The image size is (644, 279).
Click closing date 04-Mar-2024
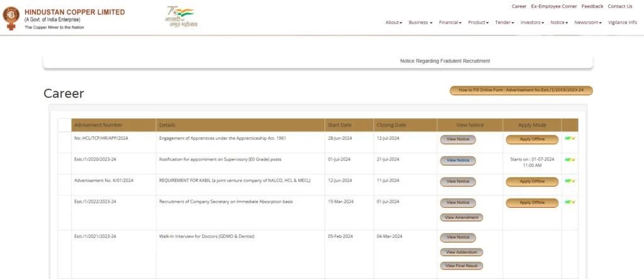click(389, 237)
